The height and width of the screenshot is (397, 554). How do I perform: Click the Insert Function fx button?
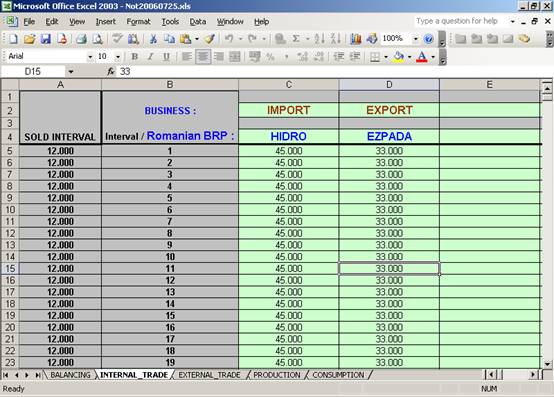coord(111,72)
